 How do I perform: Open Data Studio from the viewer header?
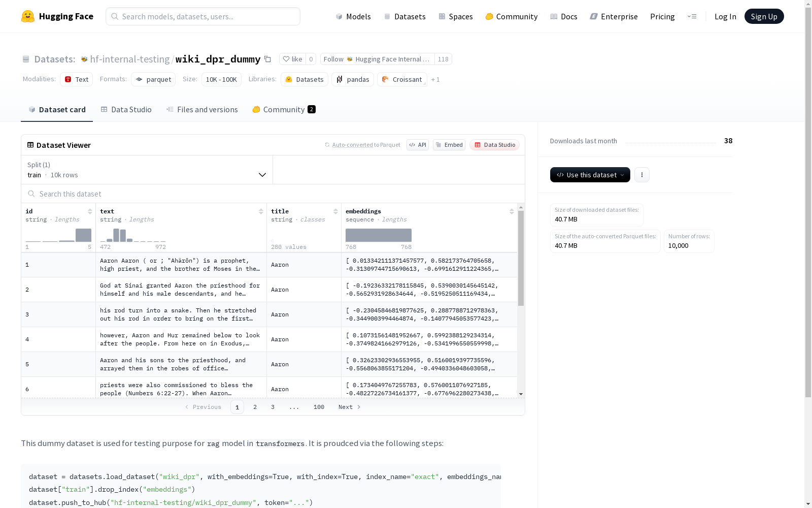[495, 145]
